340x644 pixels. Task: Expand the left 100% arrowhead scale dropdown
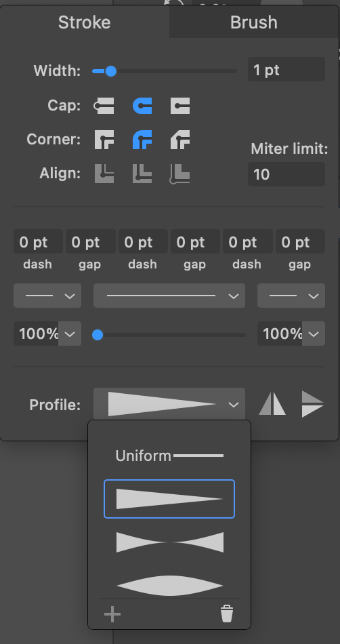[70, 334]
